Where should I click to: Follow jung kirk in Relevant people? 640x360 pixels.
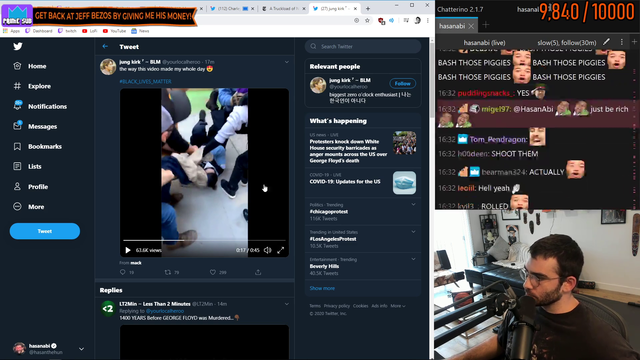click(x=402, y=84)
